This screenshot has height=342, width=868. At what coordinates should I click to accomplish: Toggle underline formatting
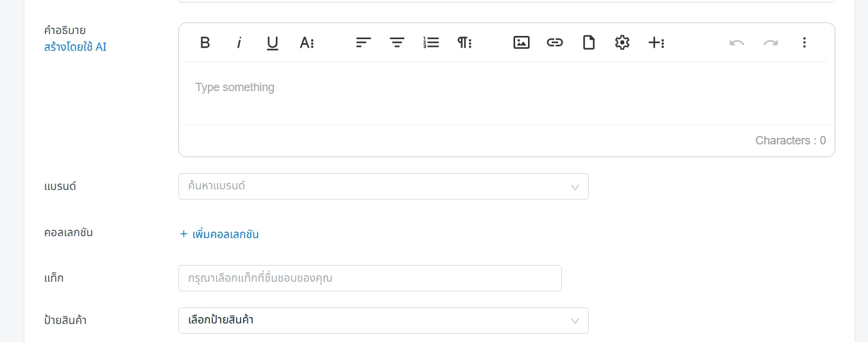point(272,42)
